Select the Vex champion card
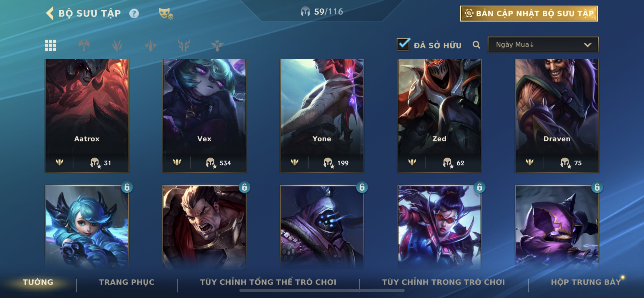644x298 pixels. (204, 116)
